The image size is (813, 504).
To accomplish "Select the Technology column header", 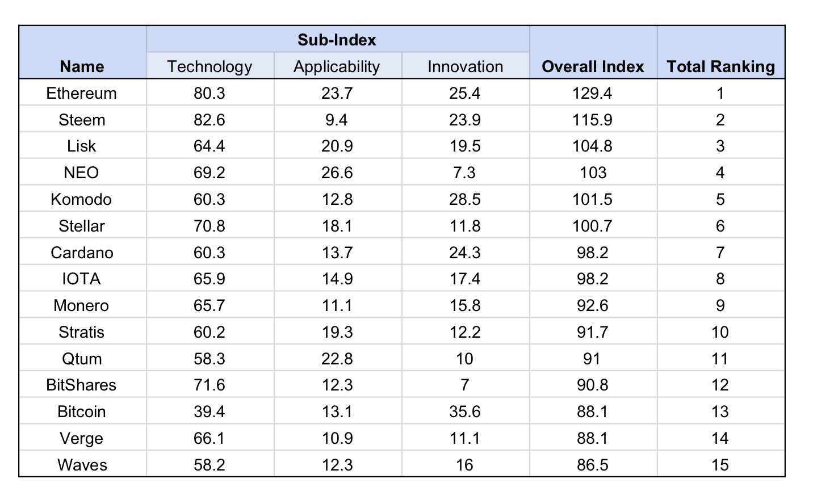I will 209,66.
